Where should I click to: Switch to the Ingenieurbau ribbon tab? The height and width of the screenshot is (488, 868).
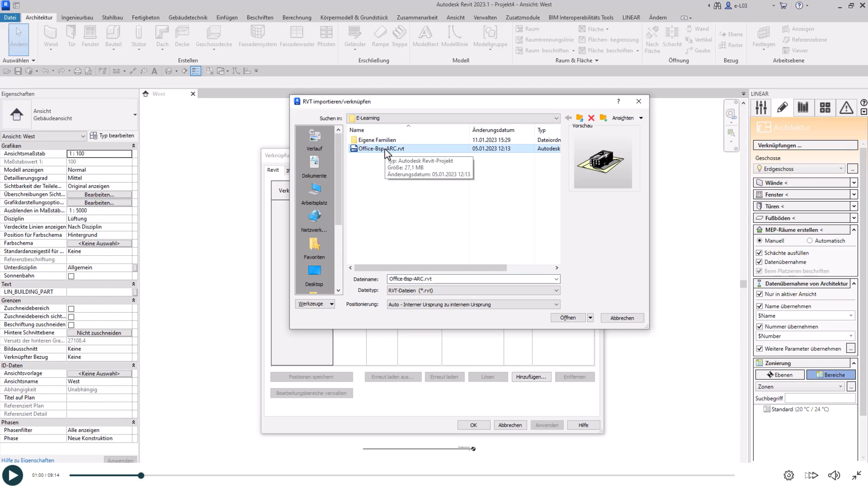[x=77, y=17]
